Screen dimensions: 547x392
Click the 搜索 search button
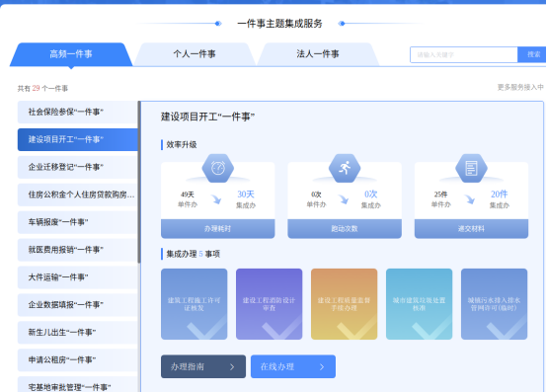click(x=533, y=54)
